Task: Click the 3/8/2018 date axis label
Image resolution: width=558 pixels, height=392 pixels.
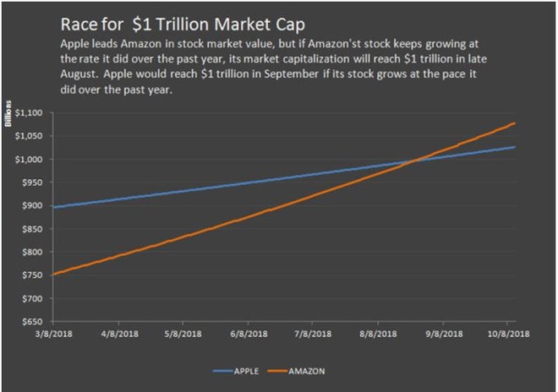Action: pyautogui.click(x=54, y=334)
